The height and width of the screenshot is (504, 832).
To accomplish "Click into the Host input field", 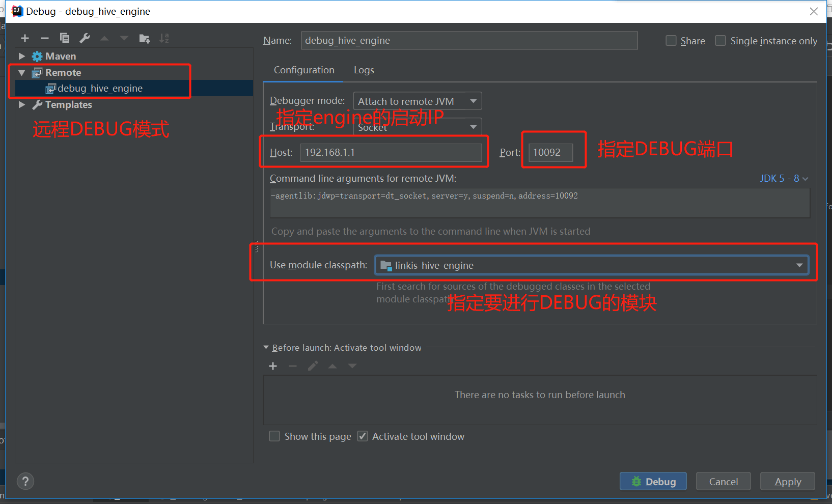I will coord(391,153).
